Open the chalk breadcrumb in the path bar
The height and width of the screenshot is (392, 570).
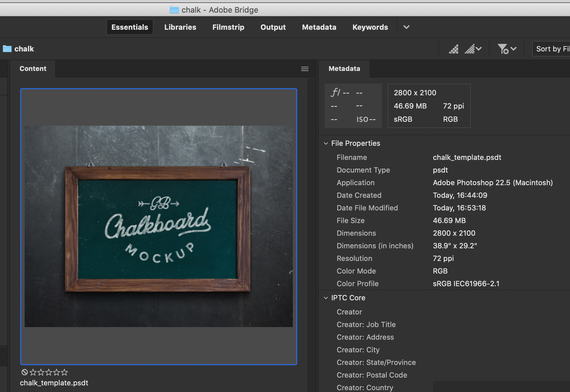point(24,48)
